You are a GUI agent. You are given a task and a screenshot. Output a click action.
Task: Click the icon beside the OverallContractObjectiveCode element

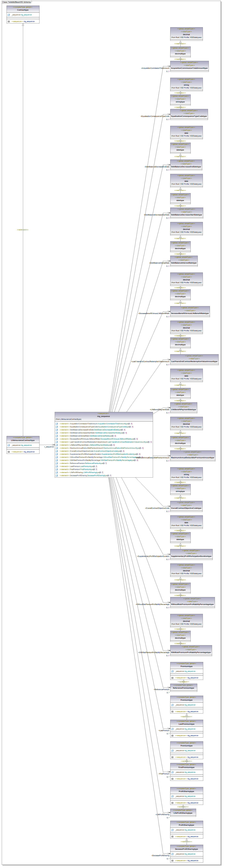click(57, 451)
